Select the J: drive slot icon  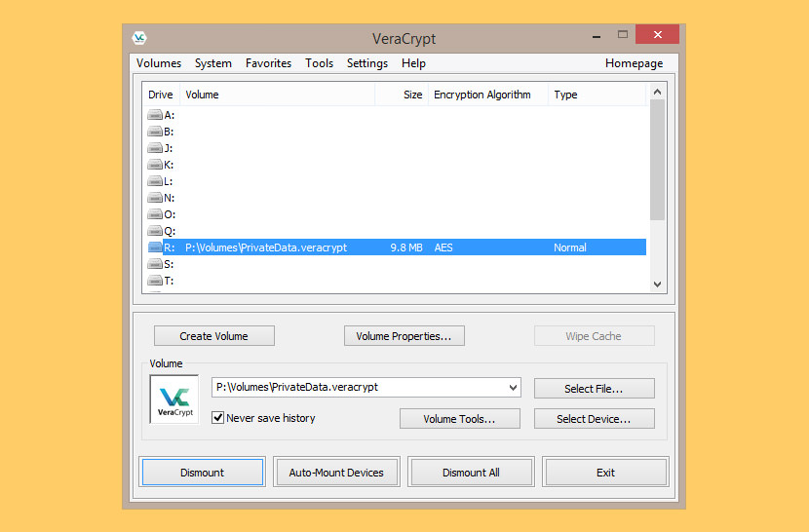click(155, 147)
